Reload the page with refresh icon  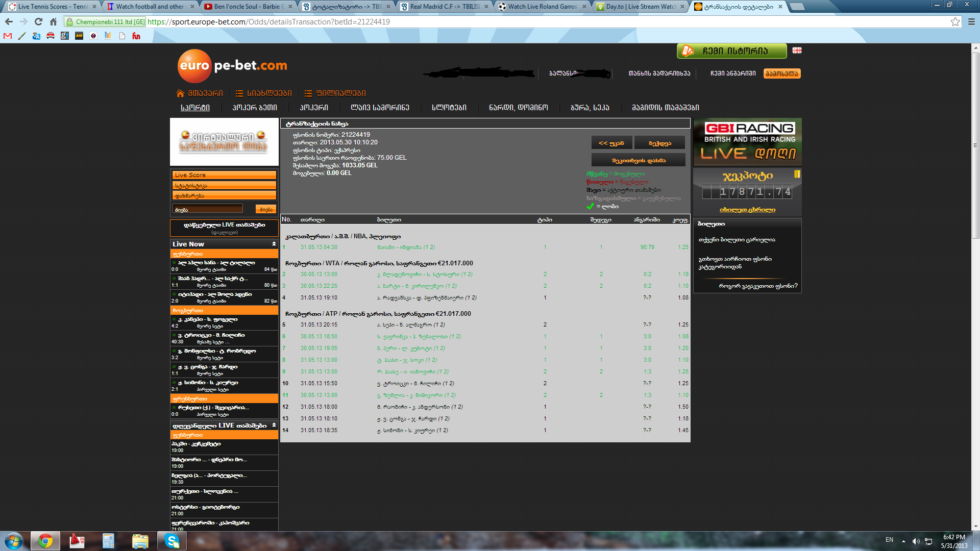coord(38,21)
